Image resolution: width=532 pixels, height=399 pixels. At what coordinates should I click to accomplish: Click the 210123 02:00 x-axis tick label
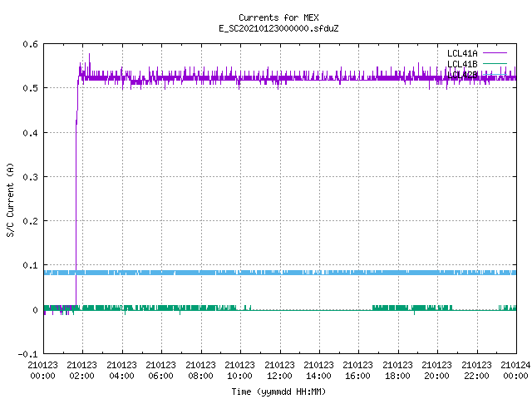pos(81,371)
